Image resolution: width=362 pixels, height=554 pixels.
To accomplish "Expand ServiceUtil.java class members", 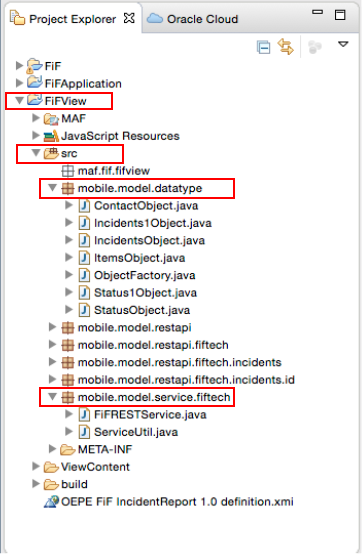I will 69,431.
